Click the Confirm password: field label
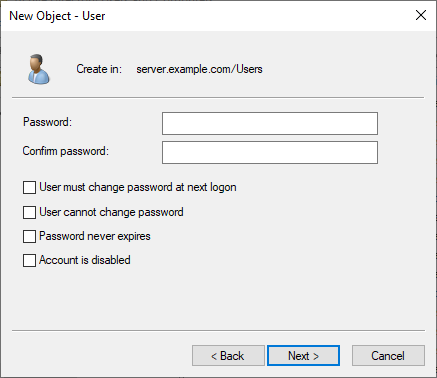The height and width of the screenshot is (378, 437). pos(66,151)
